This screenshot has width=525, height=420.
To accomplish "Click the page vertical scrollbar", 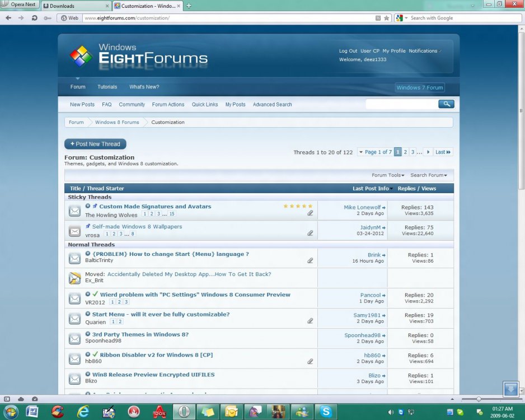I will 521,110.
